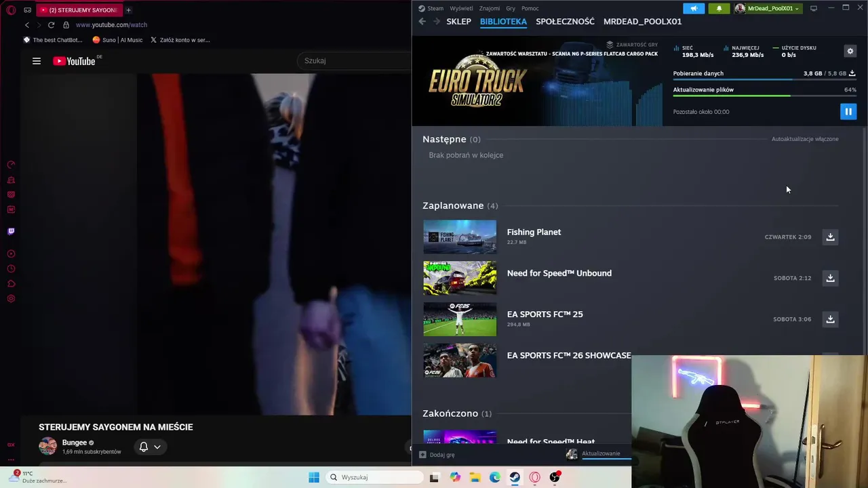Click the YouTube logo
Screen dimensions: 868x488
pyautogui.click(x=75, y=61)
